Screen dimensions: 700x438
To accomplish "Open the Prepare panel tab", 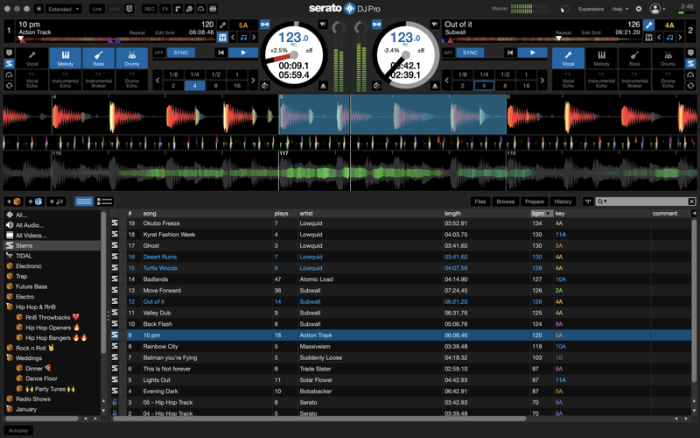I will click(x=534, y=201).
